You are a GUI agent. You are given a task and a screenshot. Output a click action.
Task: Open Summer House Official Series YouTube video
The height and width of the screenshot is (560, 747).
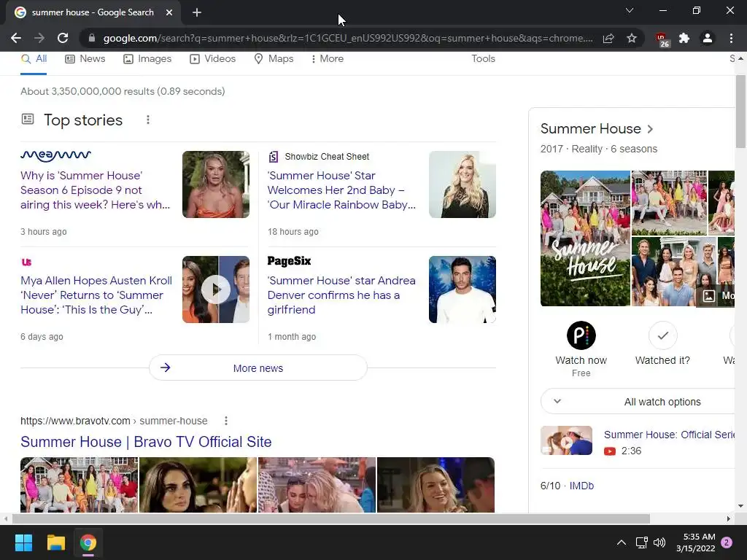(670, 435)
